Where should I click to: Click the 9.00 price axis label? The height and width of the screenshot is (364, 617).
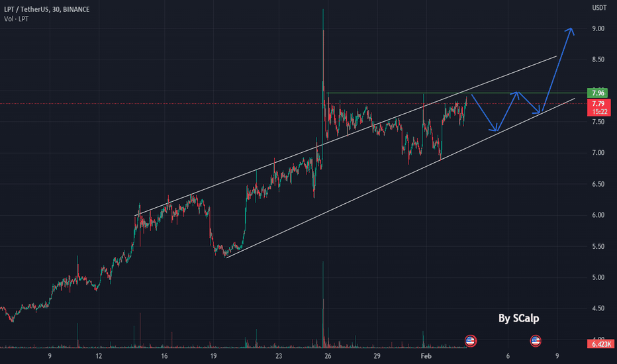598,28
